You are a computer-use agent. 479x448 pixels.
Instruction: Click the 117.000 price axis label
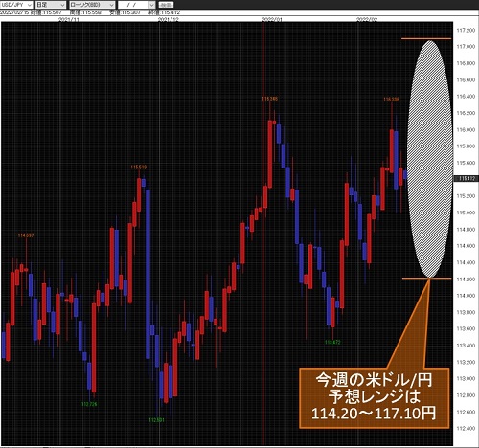pos(466,47)
